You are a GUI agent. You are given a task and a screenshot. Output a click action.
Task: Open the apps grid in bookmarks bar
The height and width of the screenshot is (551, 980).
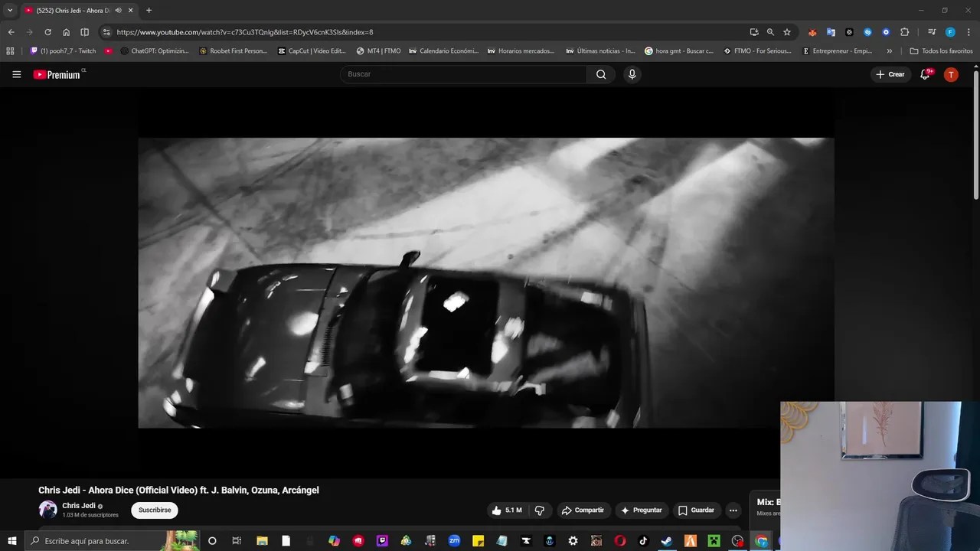[10, 51]
